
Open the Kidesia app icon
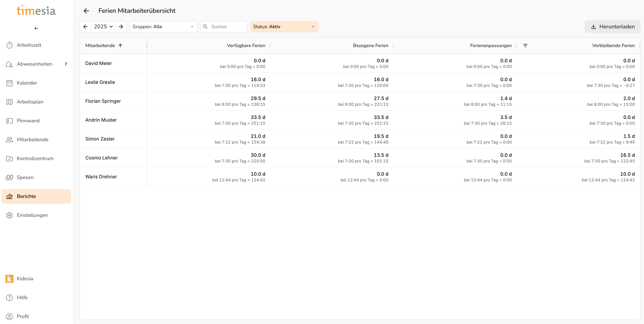(x=9, y=278)
